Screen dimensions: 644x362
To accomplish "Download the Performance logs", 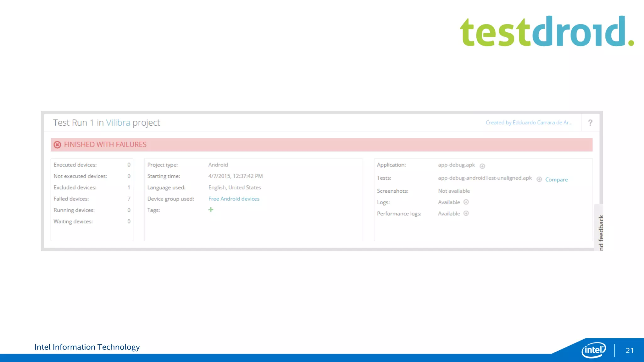I will (x=466, y=213).
